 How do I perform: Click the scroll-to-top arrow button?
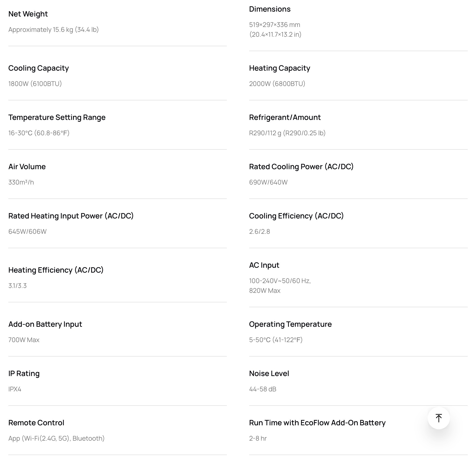[x=438, y=418]
